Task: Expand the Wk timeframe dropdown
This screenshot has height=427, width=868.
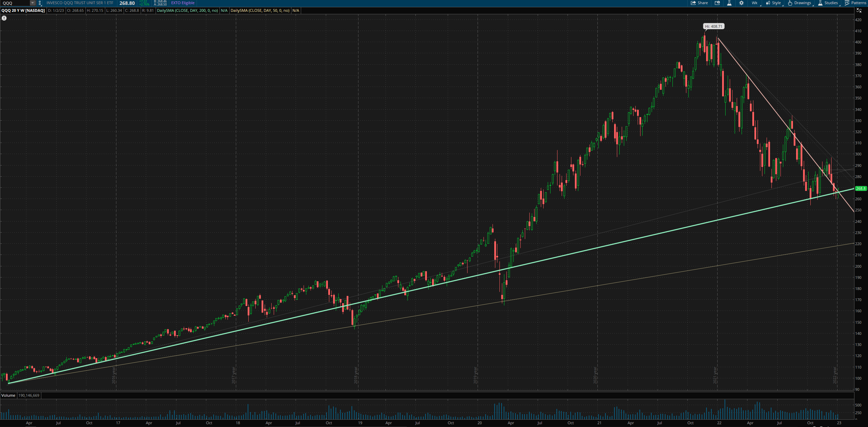Action: 755,3
